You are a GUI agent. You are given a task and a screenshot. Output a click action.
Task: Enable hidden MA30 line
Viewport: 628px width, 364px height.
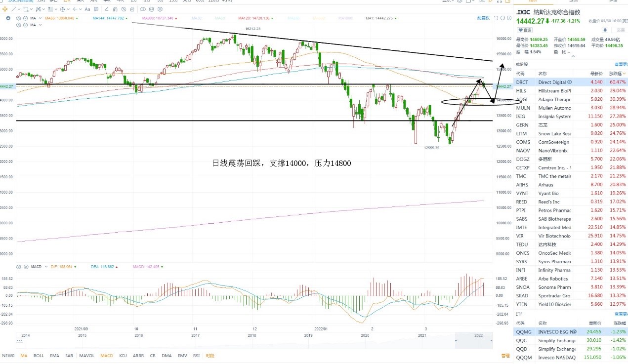pos(197,18)
